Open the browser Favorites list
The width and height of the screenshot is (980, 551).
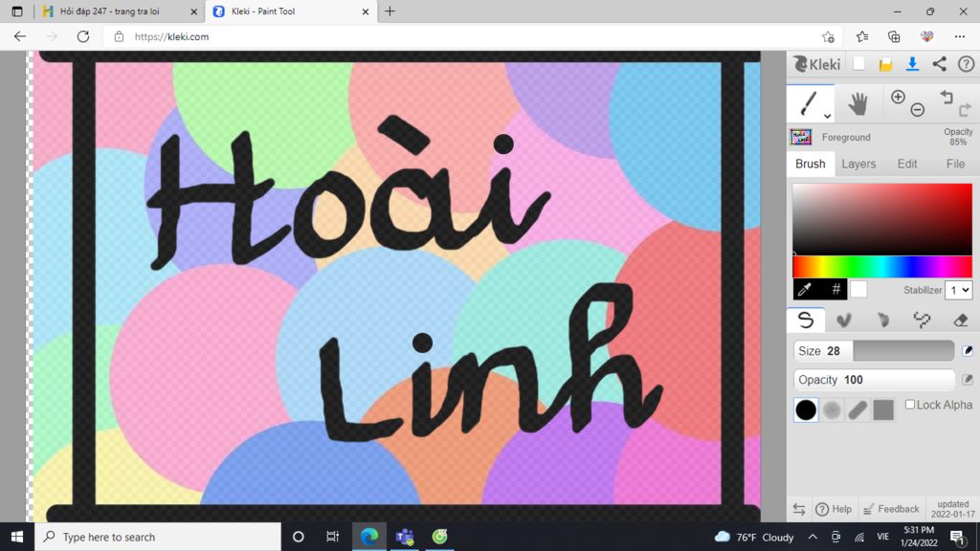pos(862,37)
